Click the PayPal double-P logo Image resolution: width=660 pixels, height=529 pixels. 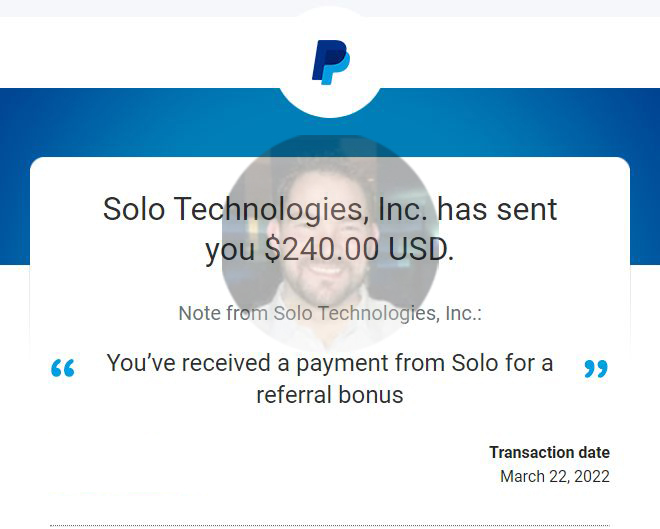tap(331, 62)
